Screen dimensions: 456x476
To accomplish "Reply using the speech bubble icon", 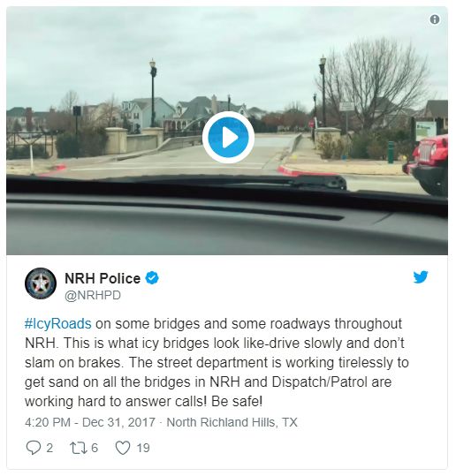I will (x=33, y=448).
